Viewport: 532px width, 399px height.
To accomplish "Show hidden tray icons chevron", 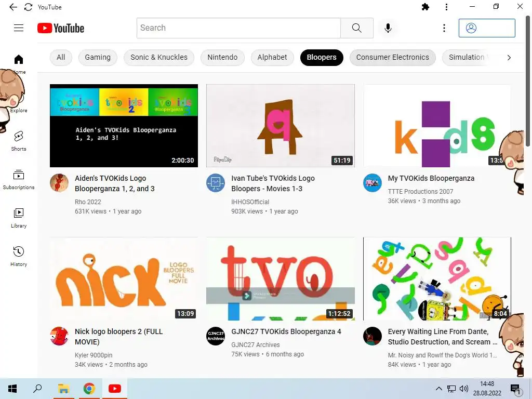I will pos(438,389).
